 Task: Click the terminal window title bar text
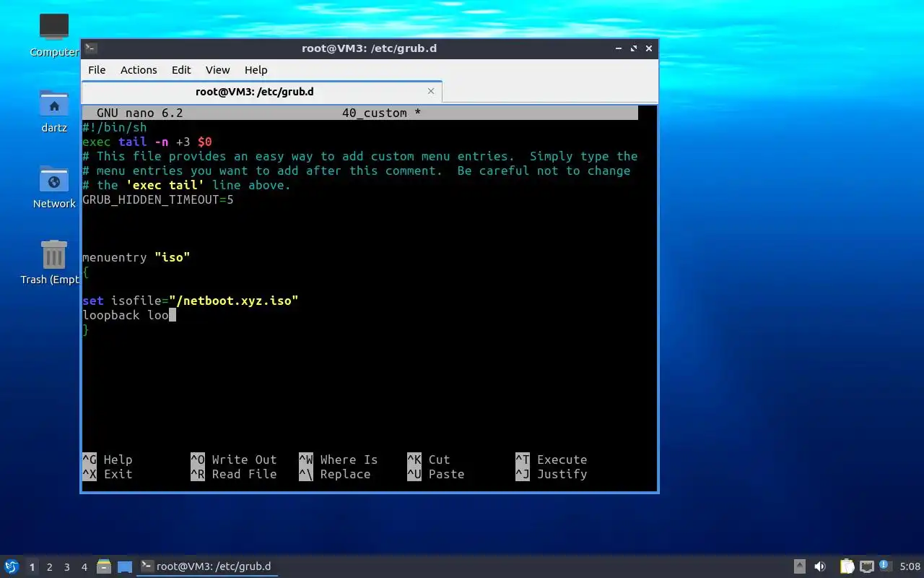369,48
